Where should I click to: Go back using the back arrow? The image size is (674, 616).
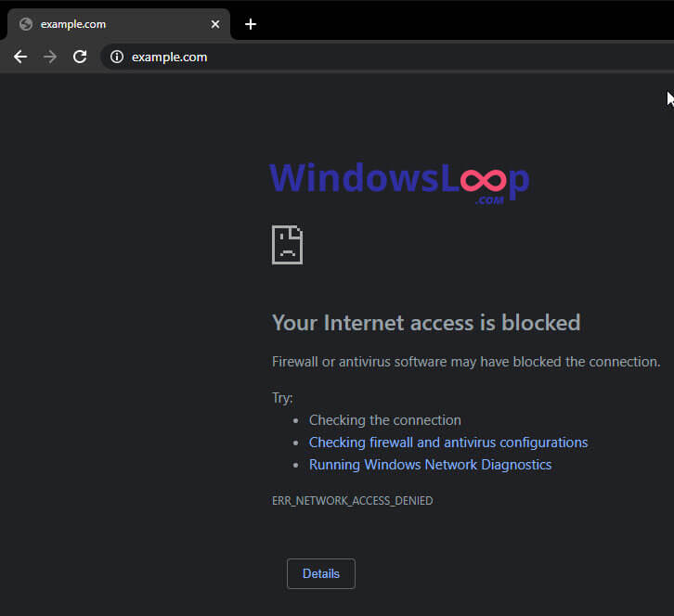click(x=20, y=57)
